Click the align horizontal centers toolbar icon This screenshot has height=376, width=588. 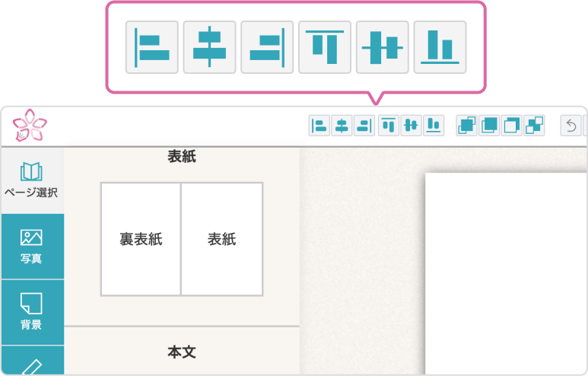click(x=342, y=126)
